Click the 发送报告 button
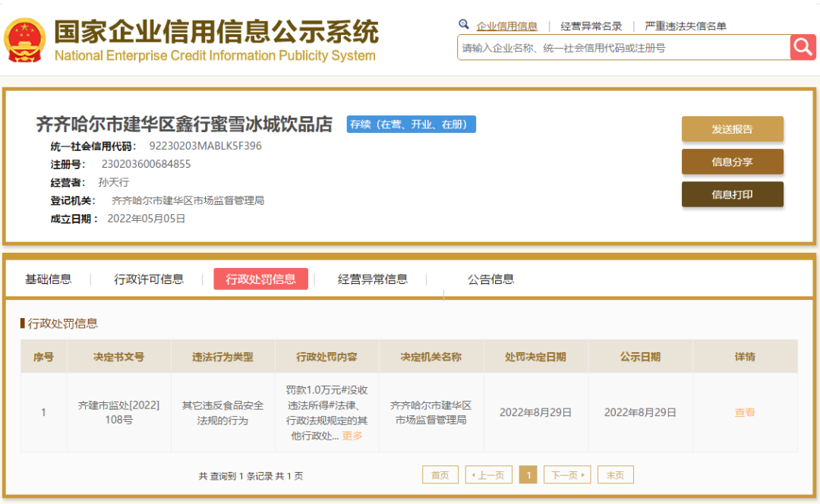820x504 pixels. 732,129
